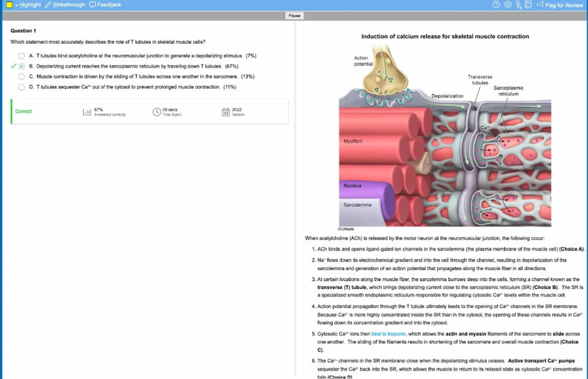Click the calendar Version icon
This screenshot has width=588, height=379.
point(225,111)
